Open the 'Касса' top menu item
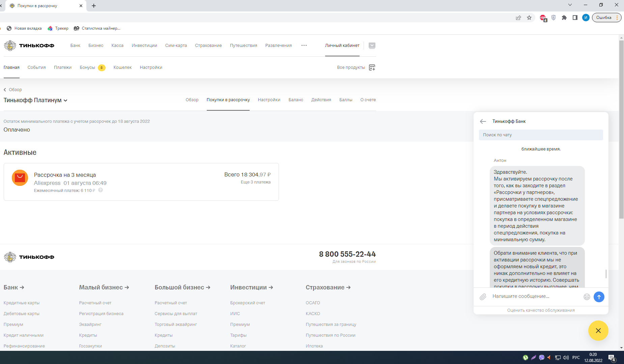The height and width of the screenshot is (364, 624). click(x=117, y=46)
